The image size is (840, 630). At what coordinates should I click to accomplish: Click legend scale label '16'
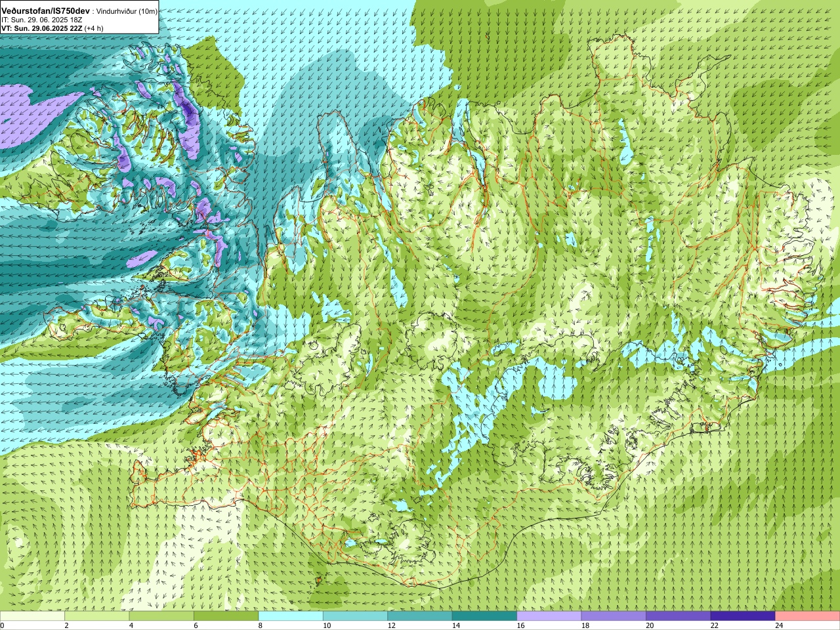(x=520, y=625)
